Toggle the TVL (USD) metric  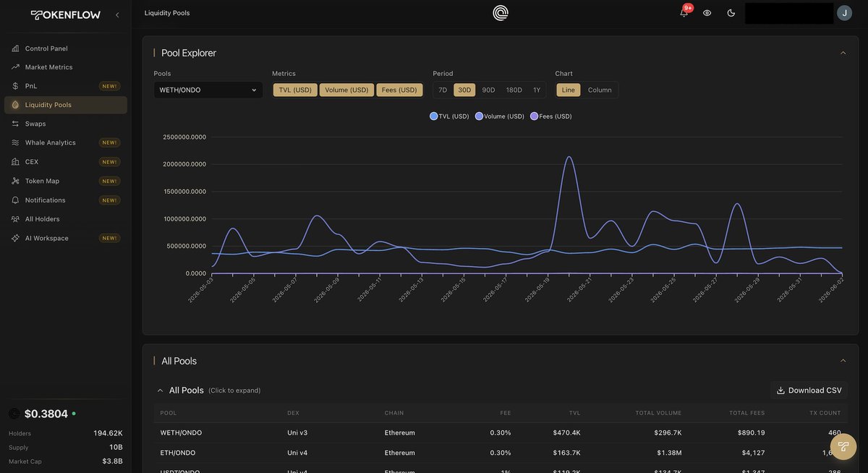click(295, 90)
